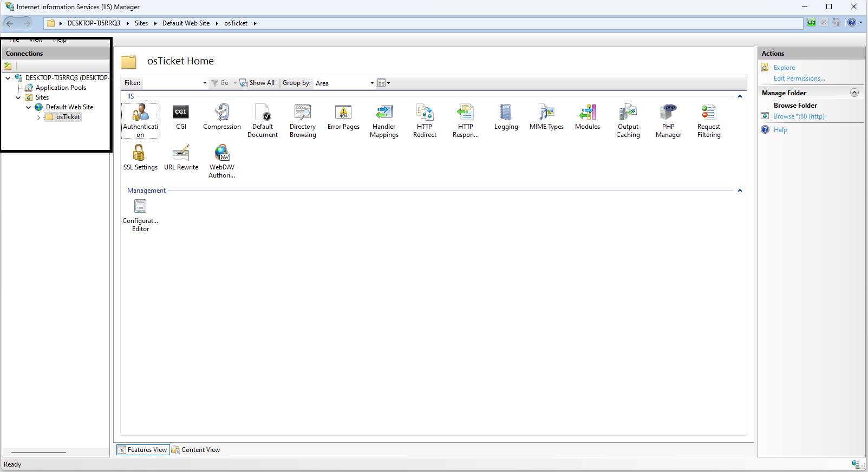Click the stop icon in the address bar
This screenshot has height=472, width=868.
(824, 23)
